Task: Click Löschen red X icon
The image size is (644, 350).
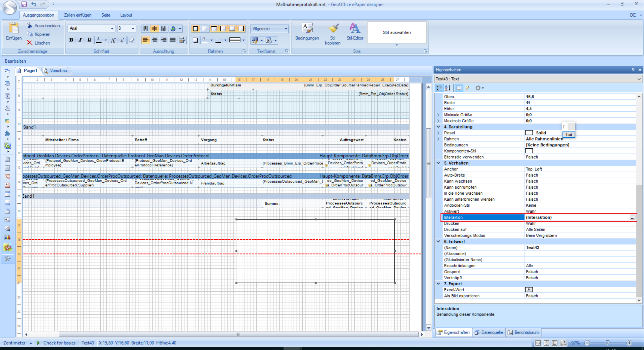Action: pyautogui.click(x=30, y=43)
